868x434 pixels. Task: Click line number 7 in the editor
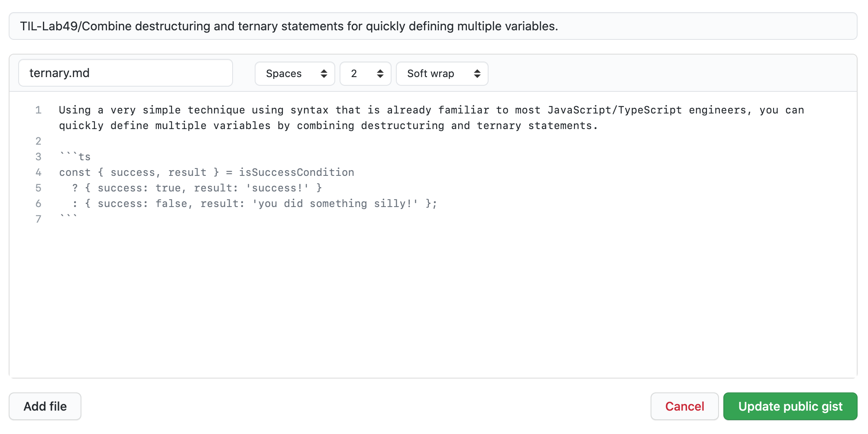38,219
